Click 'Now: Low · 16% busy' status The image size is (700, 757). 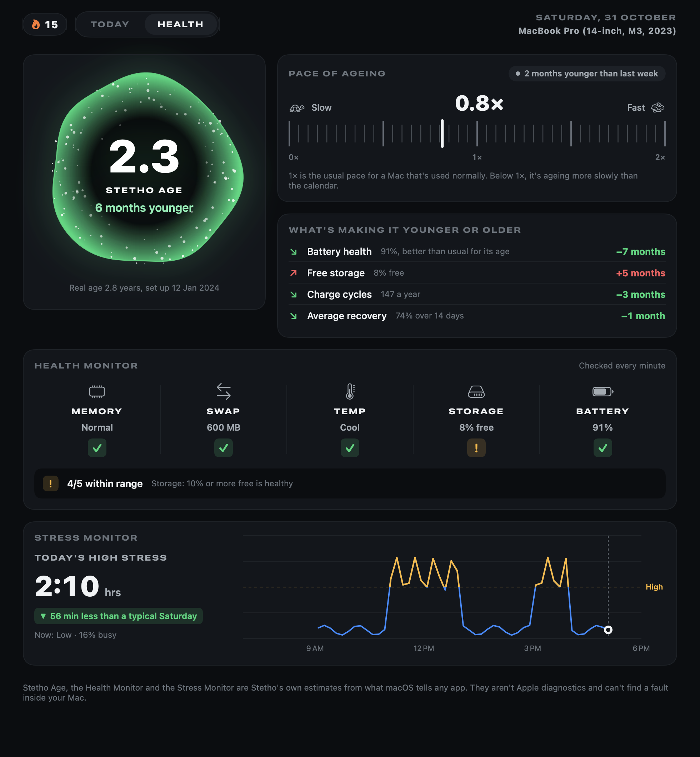pyautogui.click(x=75, y=635)
